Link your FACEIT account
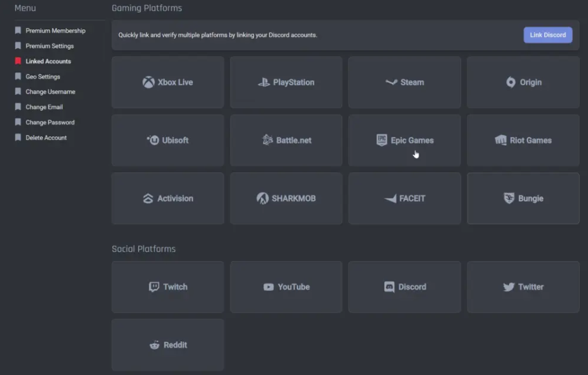Screen dimensions: 588x375 pos(405,198)
